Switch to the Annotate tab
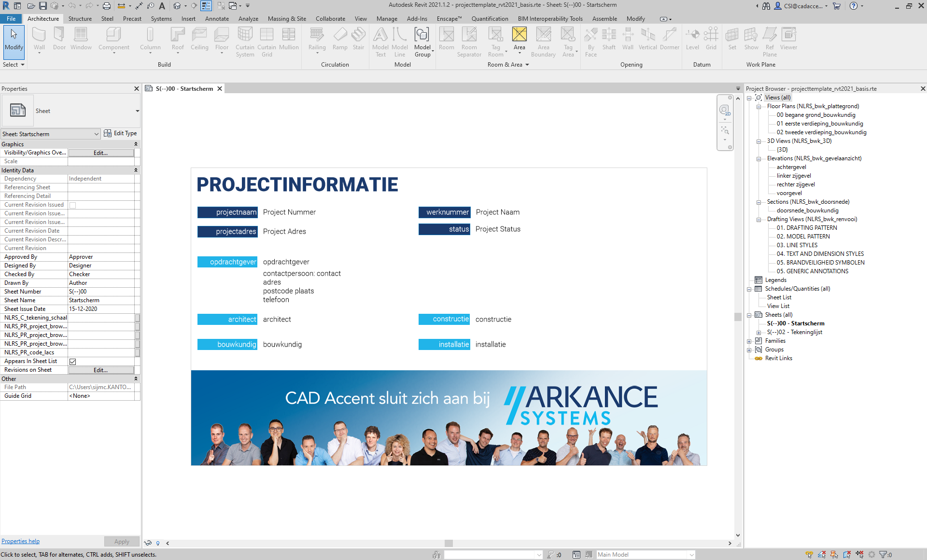This screenshot has height=560, width=927. (217, 19)
